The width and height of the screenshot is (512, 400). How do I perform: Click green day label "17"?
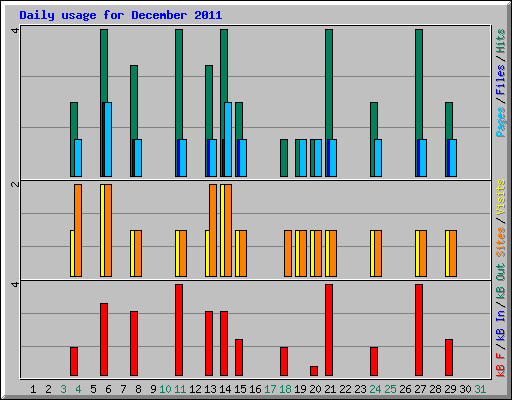click(x=270, y=389)
